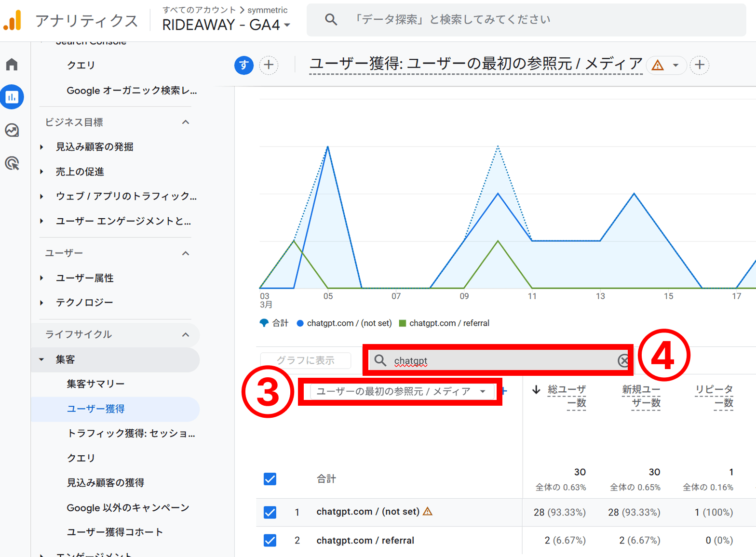Click the 1 (100%) returning users cell
This screenshot has height=557, width=756.
point(714,512)
